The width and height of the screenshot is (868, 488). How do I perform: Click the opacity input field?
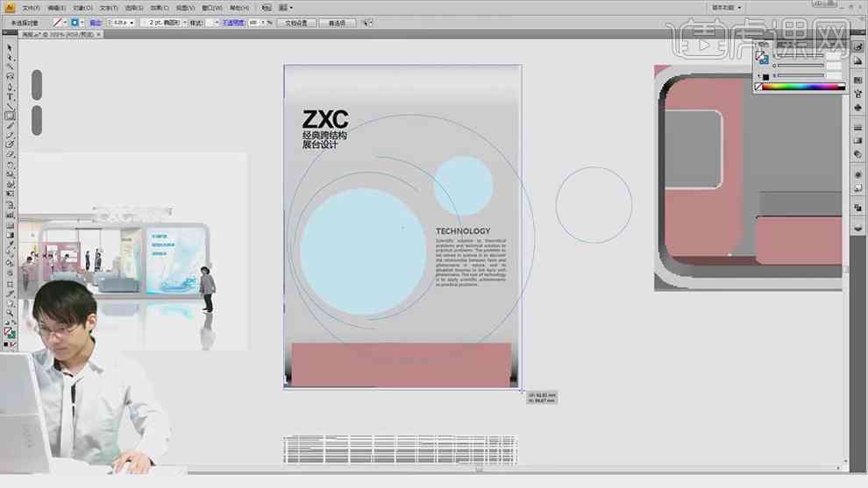[254, 23]
